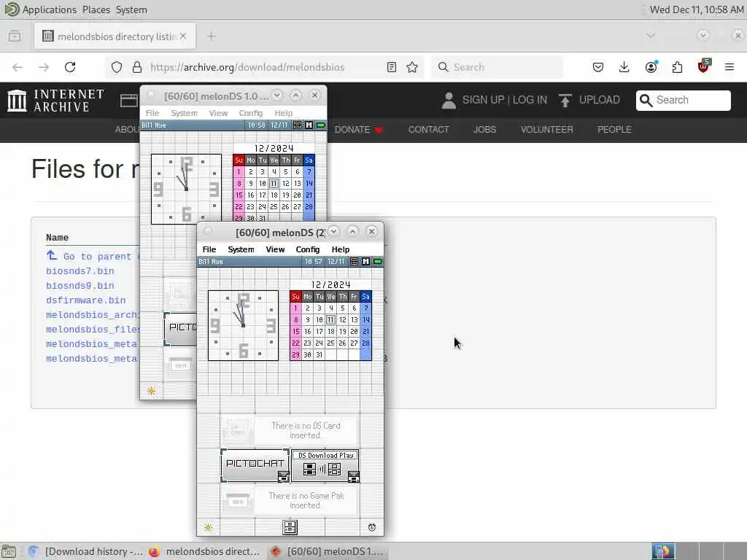Roll up front melonDS window via dropdown arrow

point(333,231)
